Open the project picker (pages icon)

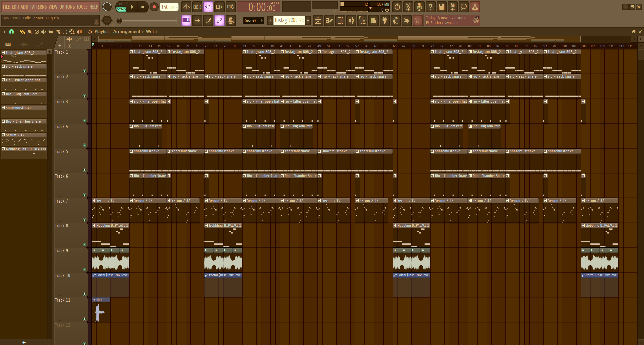374,21
